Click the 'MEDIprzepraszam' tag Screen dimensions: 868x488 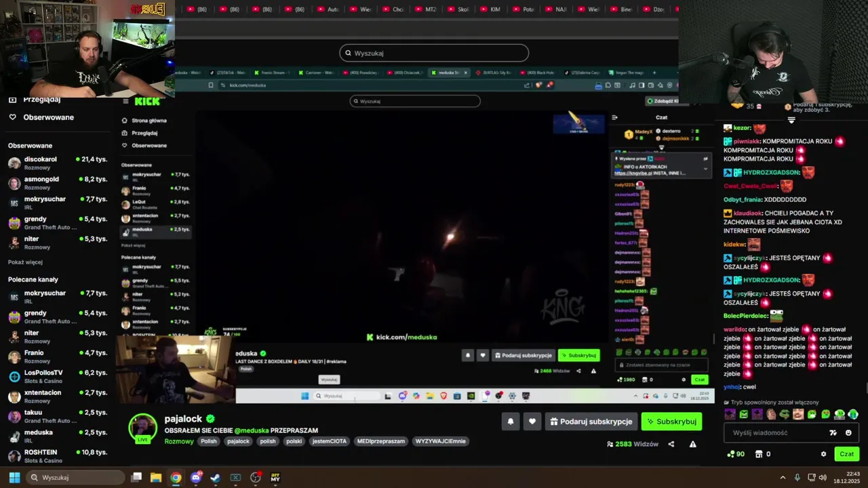point(381,441)
